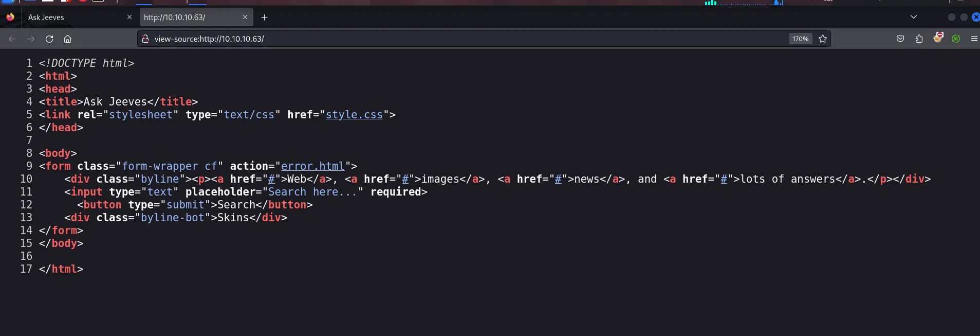Screen dimensions: 980x336
Task: Click the "text/css" attribute value
Action: (249, 115)
